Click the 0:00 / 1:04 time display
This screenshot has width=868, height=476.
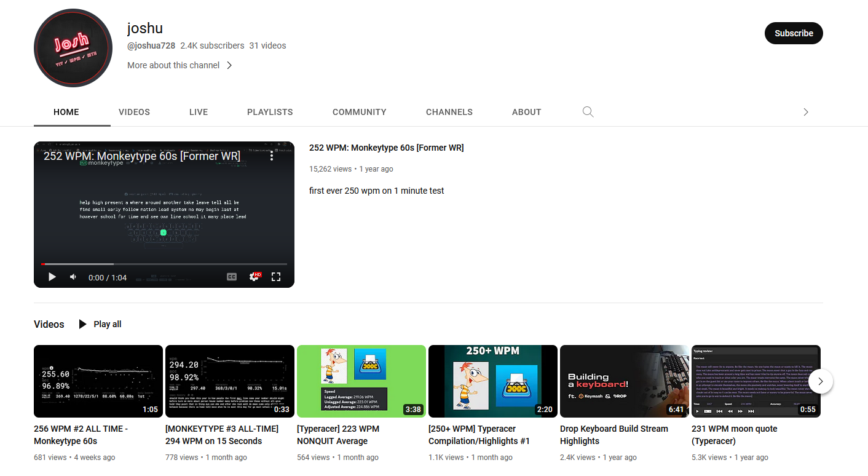(x=108, y=277)
